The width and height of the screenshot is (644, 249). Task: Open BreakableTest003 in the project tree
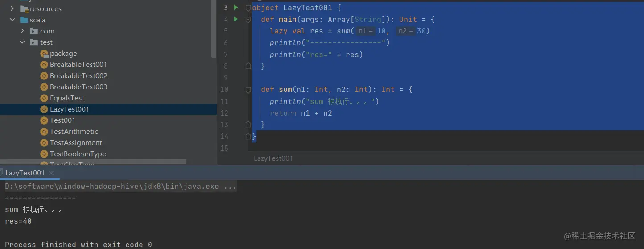click(x=78, y=87)
